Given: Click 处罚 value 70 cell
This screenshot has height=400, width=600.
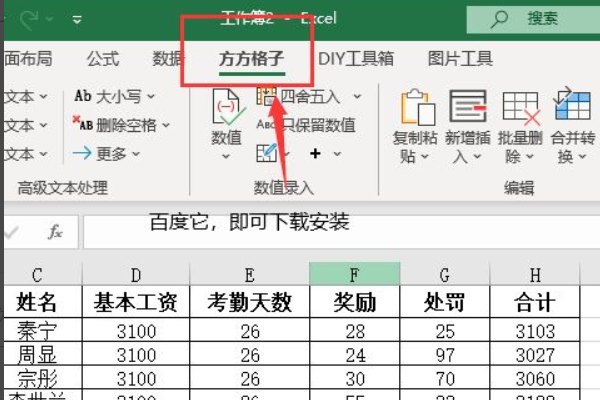Looking at the screenshot, I should (x=445, y=377).
